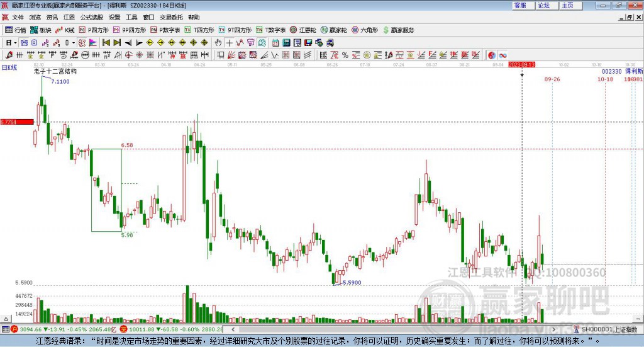Open the 江恩 menu
This screenshot has height=347, width=644.
69,17
